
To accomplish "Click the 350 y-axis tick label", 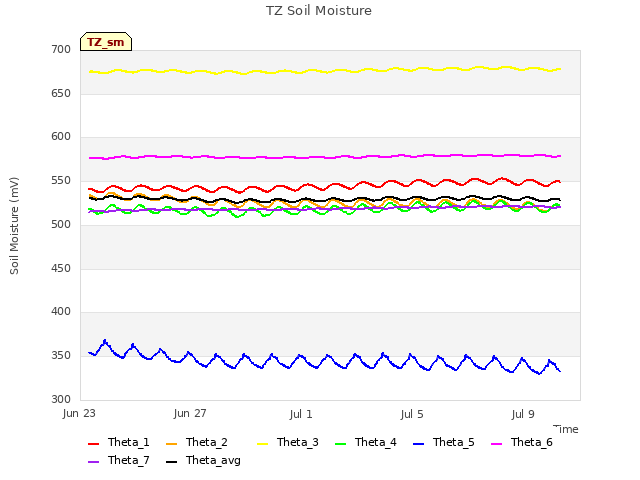I will 61,356.
